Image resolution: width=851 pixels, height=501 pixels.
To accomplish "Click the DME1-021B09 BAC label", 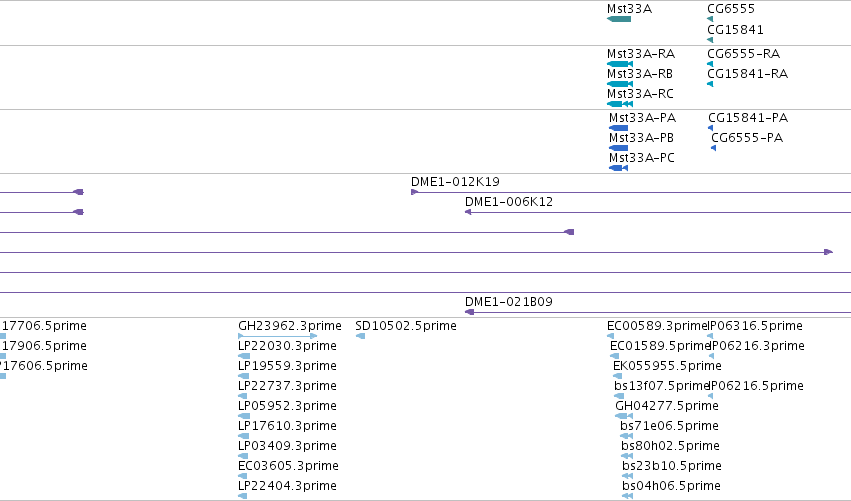I will tap(509, 302).
